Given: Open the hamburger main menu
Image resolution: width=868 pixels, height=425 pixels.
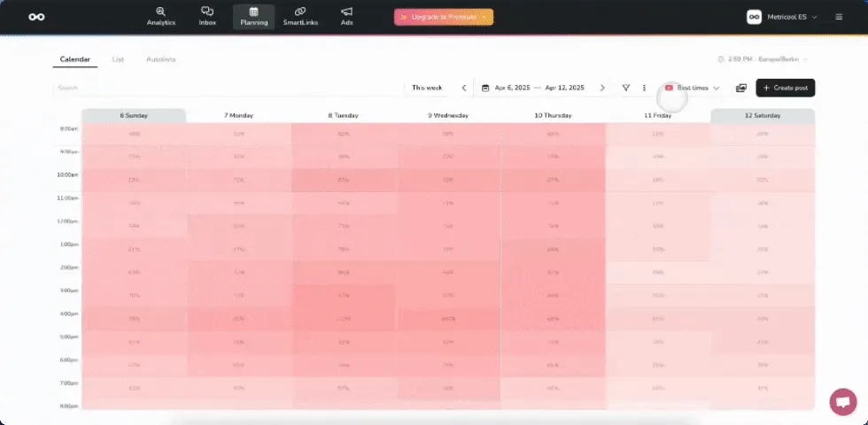Looking at the screenshot, I should 839,17.
